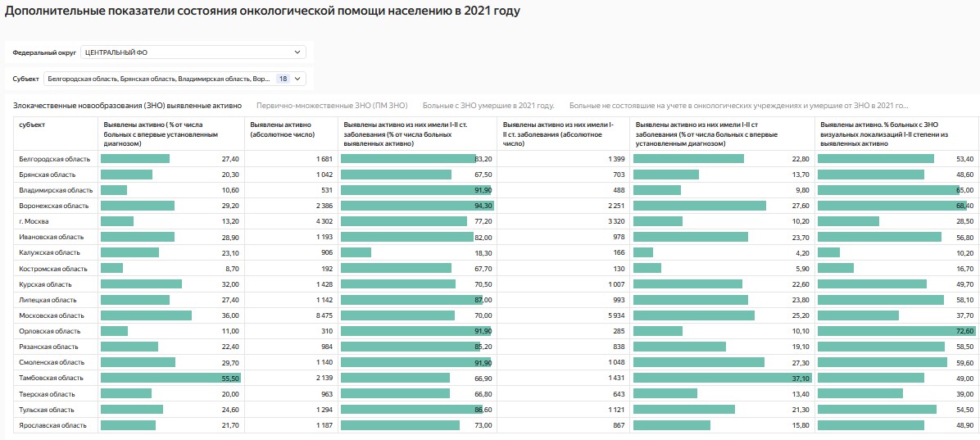Open Больные не состоящие на учете tab
980x440 pixels.
coord(738,106)
